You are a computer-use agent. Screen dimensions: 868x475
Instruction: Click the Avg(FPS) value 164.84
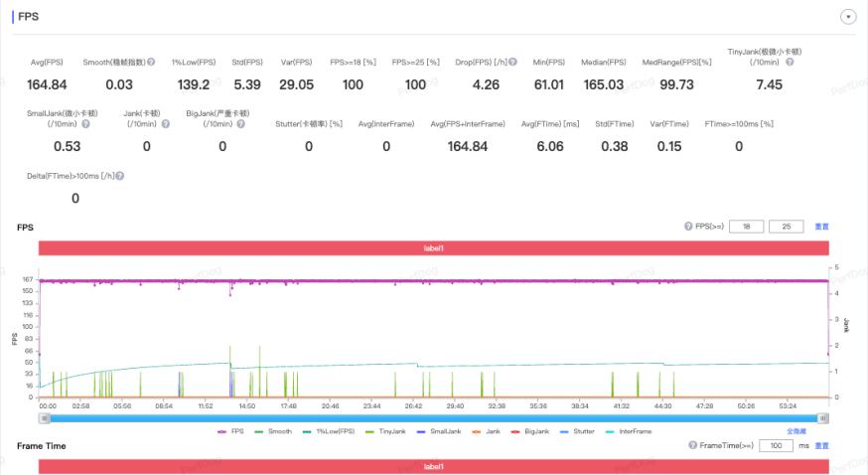click(x=47, y=84)
